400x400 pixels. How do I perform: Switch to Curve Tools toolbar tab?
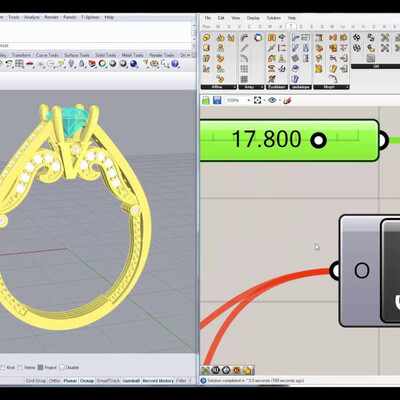[47, 55]
